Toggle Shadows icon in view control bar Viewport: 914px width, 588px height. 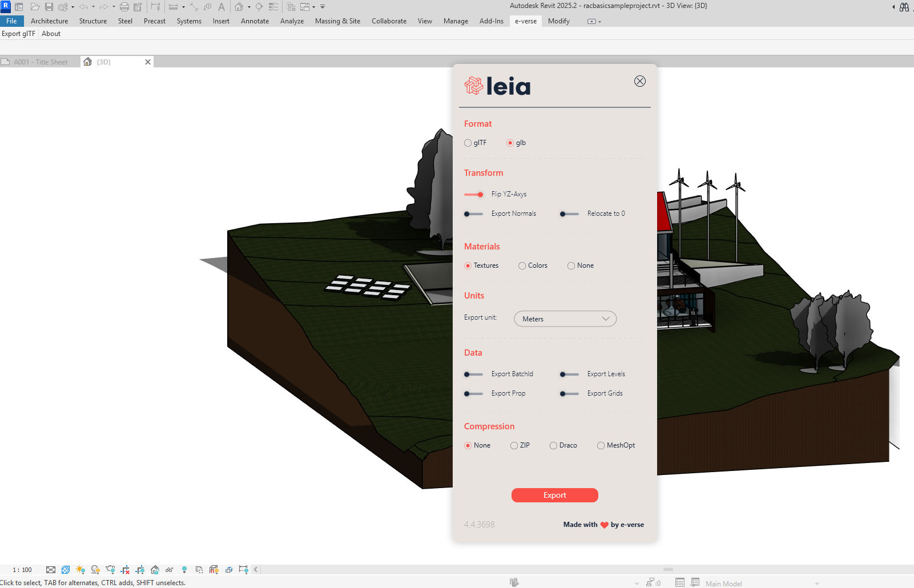point(95,570)
